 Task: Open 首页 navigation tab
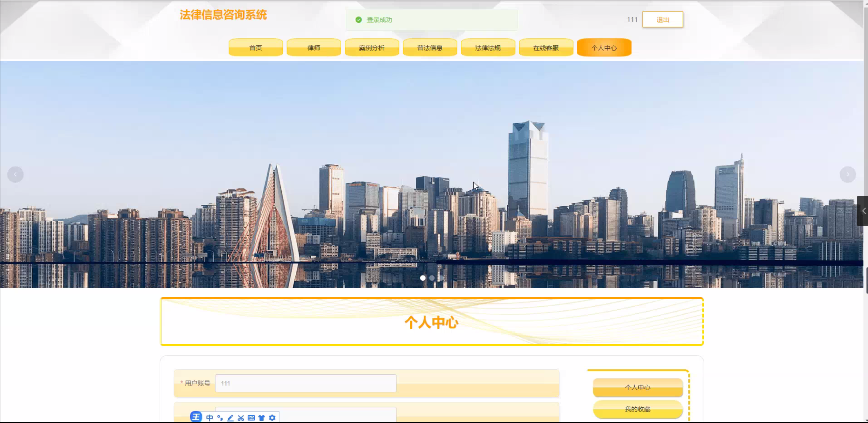tap(256, 48)
